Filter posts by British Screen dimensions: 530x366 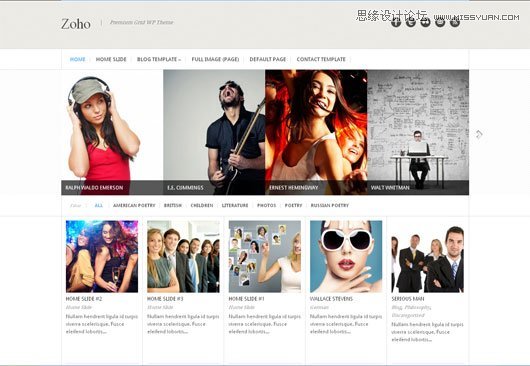tap(173, 205)
